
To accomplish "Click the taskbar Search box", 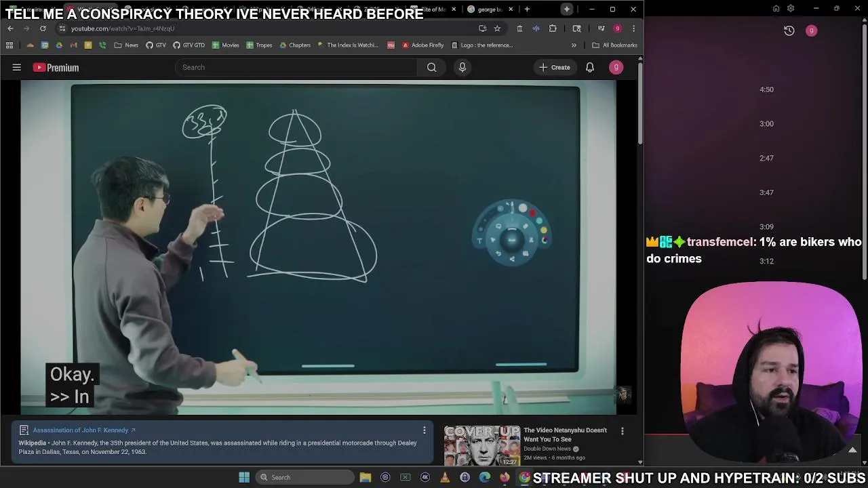I will 303,477.
